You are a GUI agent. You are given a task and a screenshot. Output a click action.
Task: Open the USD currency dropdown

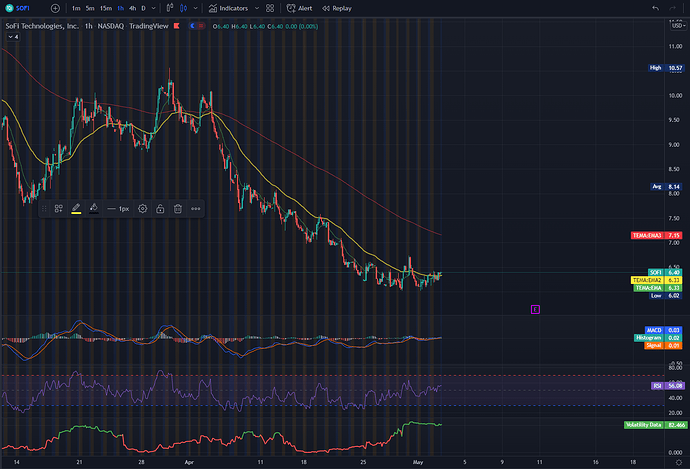point(678,26)
